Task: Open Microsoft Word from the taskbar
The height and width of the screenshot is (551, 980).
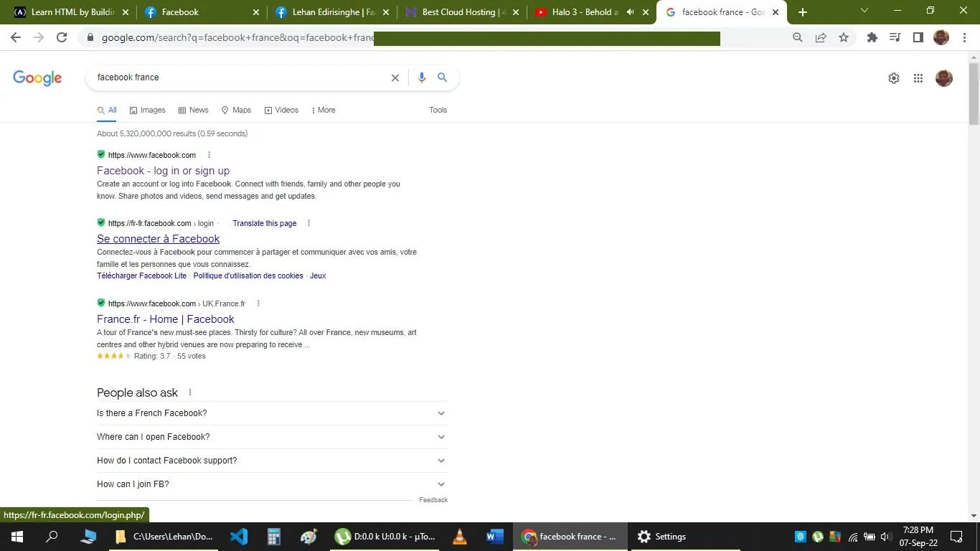Action: (494, 537)
